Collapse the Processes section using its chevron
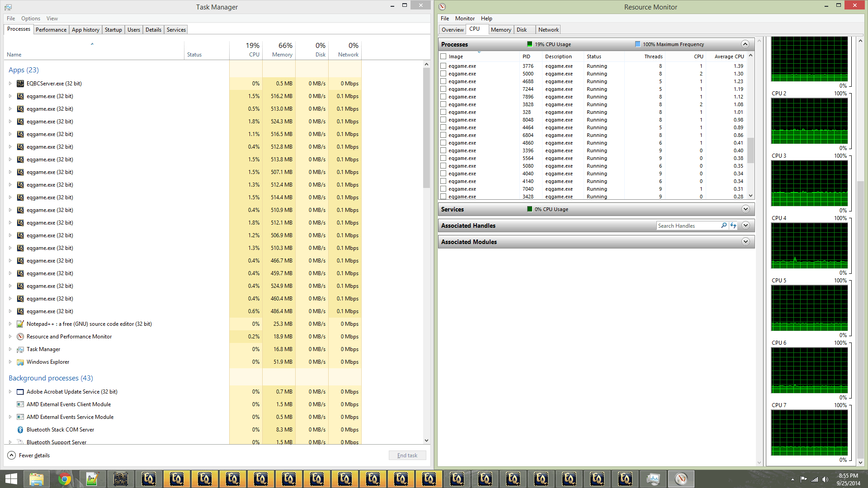868x488 pixels. [x=745, y=44]
